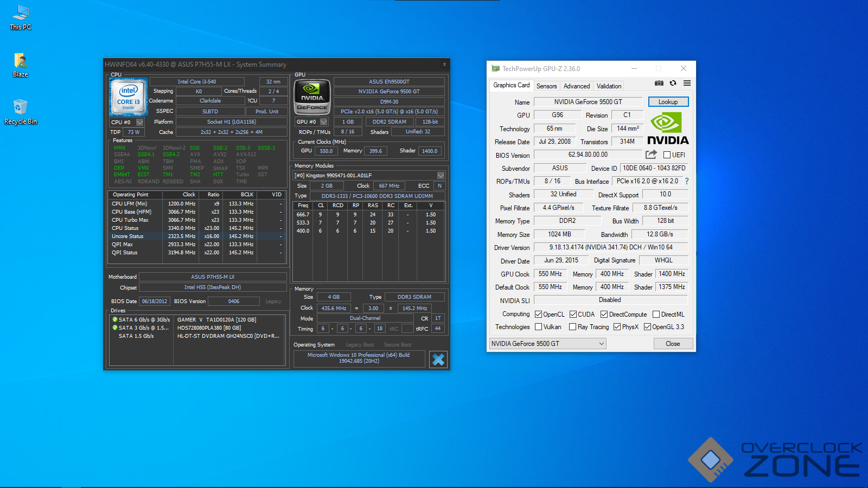Open the CPU #0 selector dropdown
Screen dimensions: 868x488
[x=139, y=123]
